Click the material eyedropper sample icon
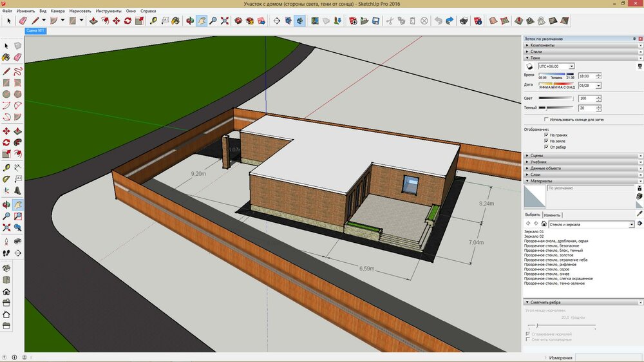This screenshot has height=362, width=644. point(639,213)
